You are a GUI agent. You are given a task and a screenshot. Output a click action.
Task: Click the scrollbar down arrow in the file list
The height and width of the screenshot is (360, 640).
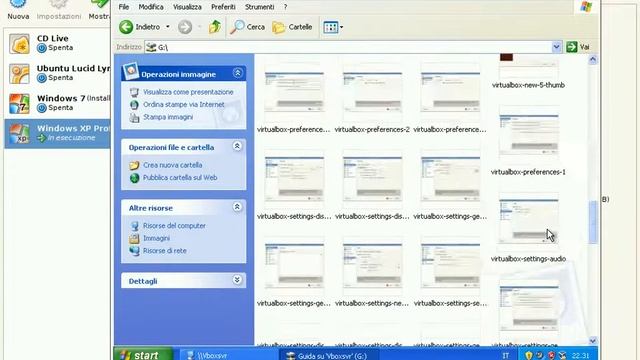[x=593, y=340]
